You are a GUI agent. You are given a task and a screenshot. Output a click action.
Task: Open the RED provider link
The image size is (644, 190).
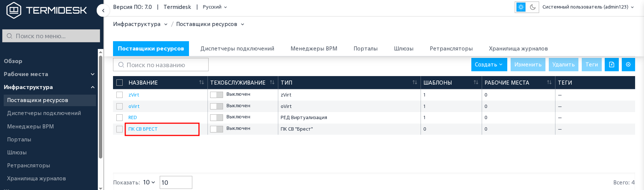pyautogui.click(x=133, y=118)
